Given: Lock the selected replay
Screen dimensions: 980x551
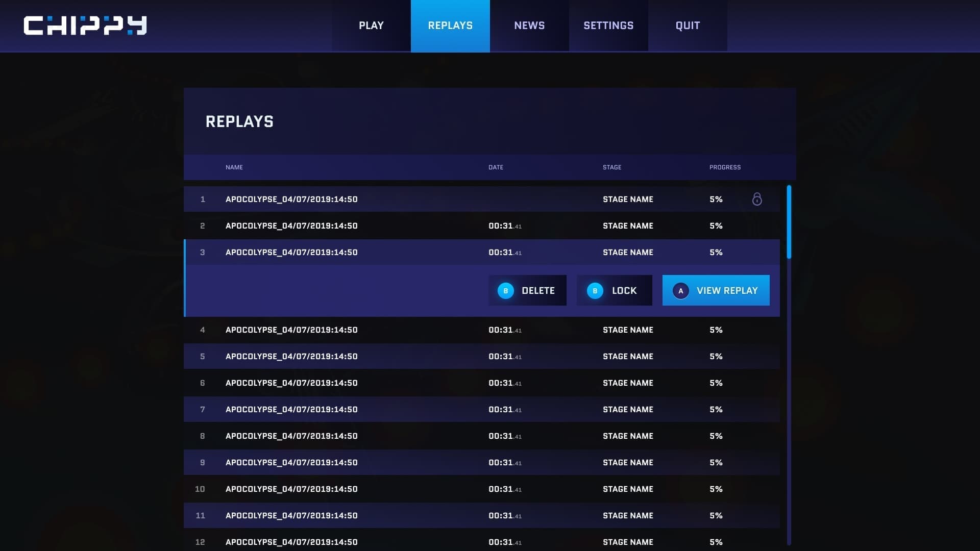Looking at the screenshot, I should (x=615, y=290).
